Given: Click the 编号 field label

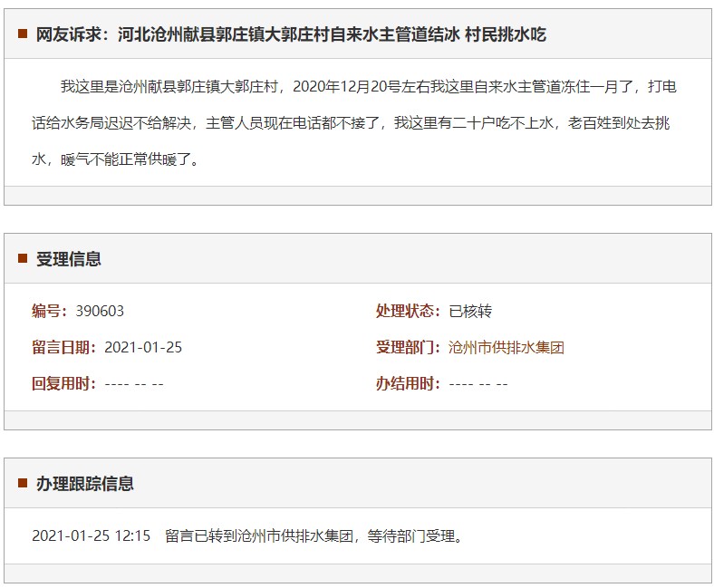Looking at the screenshot, I should [x=50, y=311].
